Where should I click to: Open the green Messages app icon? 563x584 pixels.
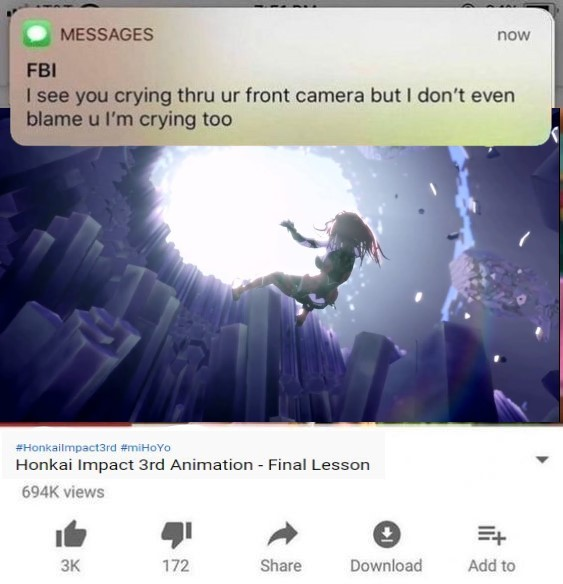click(37, 34)
